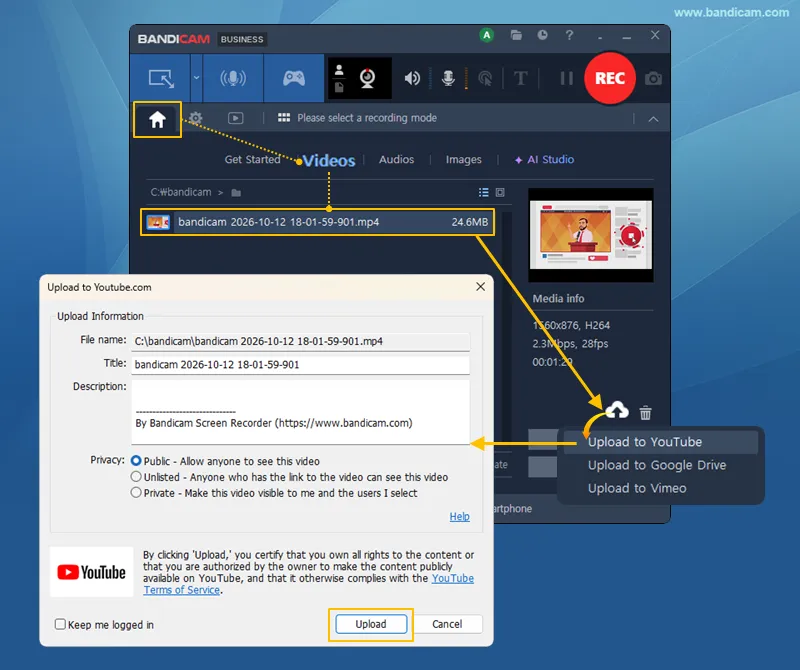This screenshot has height=670, width=800.
Task: Toggle the mouse click effect icon
Action: coord(485,78)
